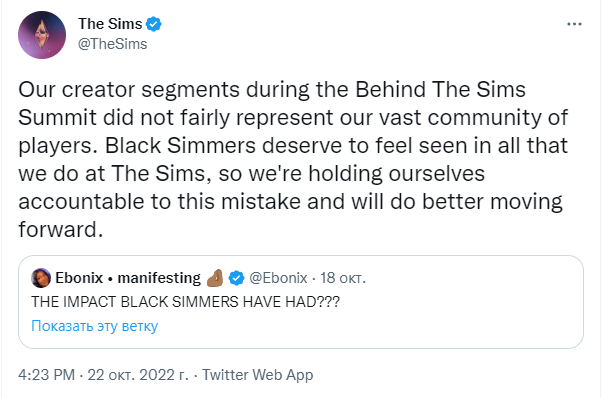Visit the @TheSims handle link

tap(112, 44)
